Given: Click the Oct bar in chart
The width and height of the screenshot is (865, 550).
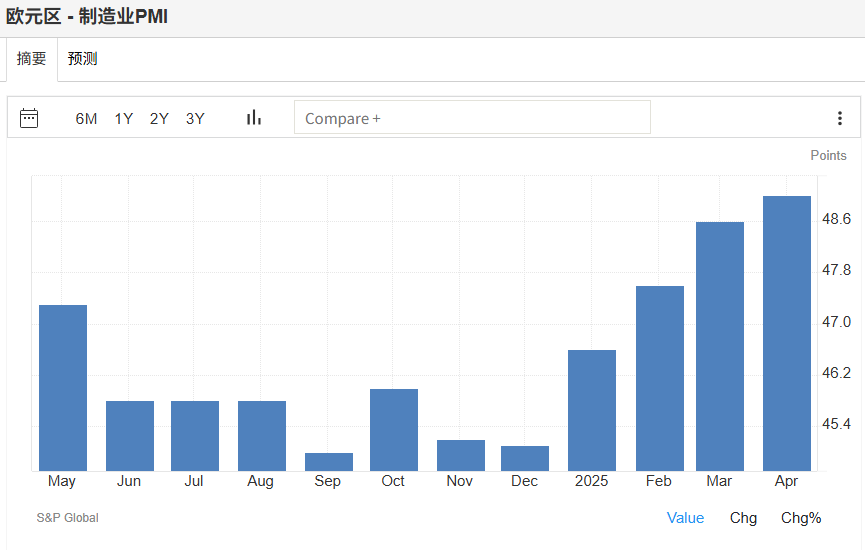Looking at the screenshot, I should (x=394, y=430).
